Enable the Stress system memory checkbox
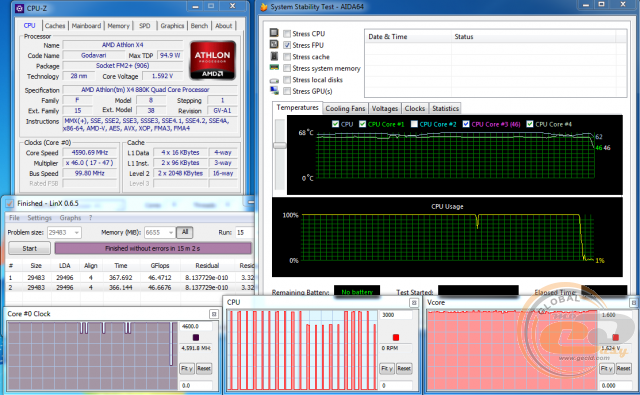Image resolution: width=640 pixels, height=395 pixels. (287, 68)
